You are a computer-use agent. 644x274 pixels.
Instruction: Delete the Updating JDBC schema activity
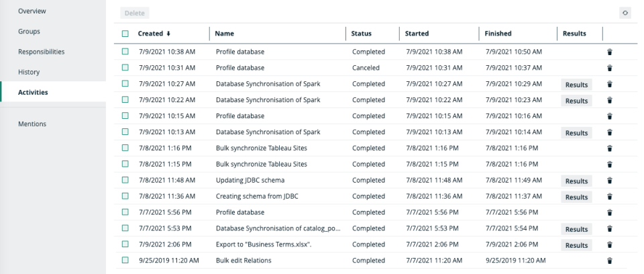[x=610, y=181]
